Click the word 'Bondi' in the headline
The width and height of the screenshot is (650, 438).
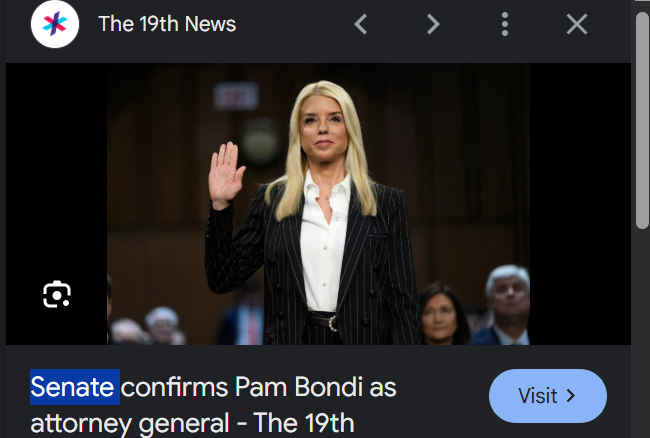328,387
